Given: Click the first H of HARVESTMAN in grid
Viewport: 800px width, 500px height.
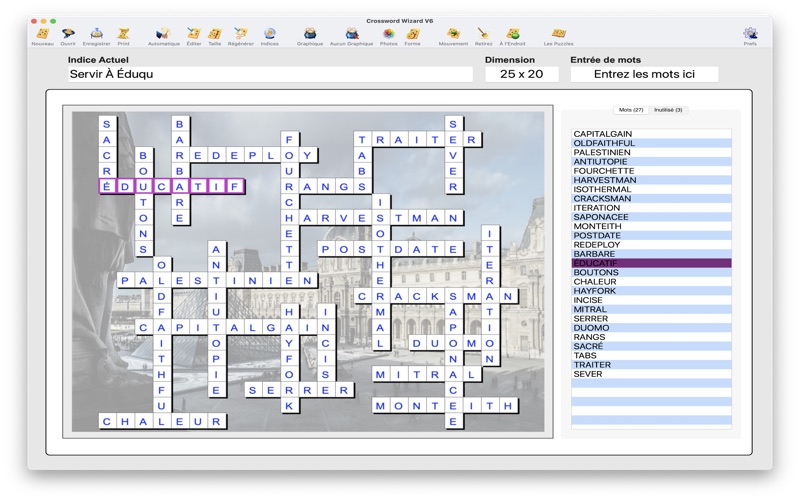Looking at the screenshot, I should click(x=289, y=218).
